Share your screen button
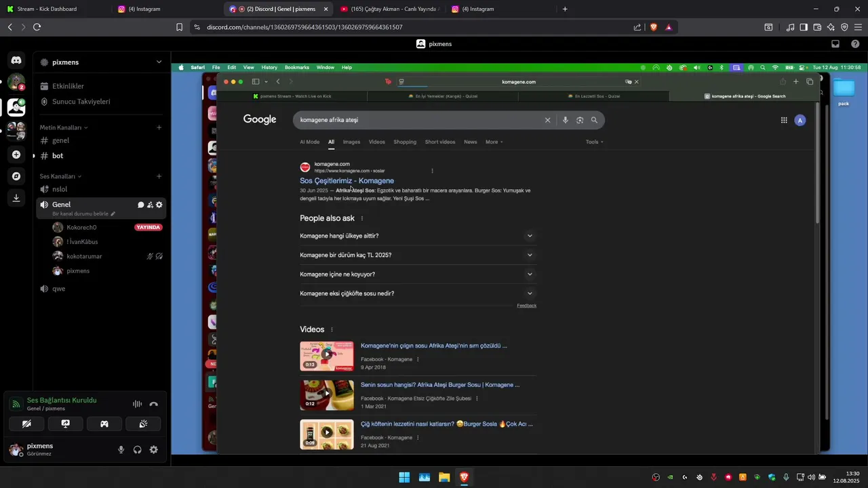The width and height of the screenshot is (868, 488). [x=65, y=424]
